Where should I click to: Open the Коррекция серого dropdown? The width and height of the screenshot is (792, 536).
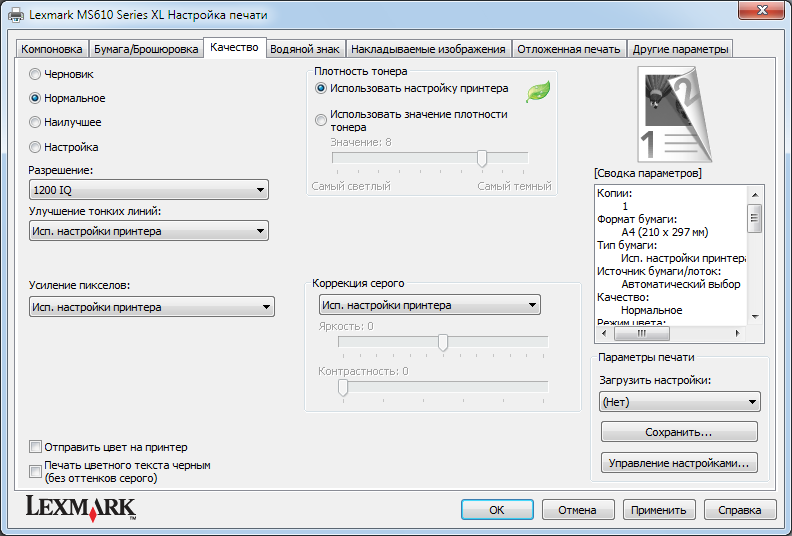point(430,305)
